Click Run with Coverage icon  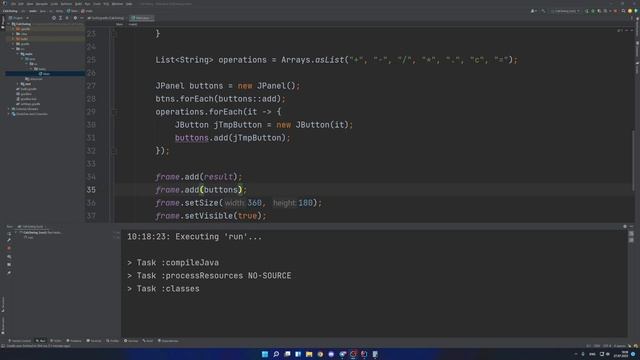click(x=599, y=11)
